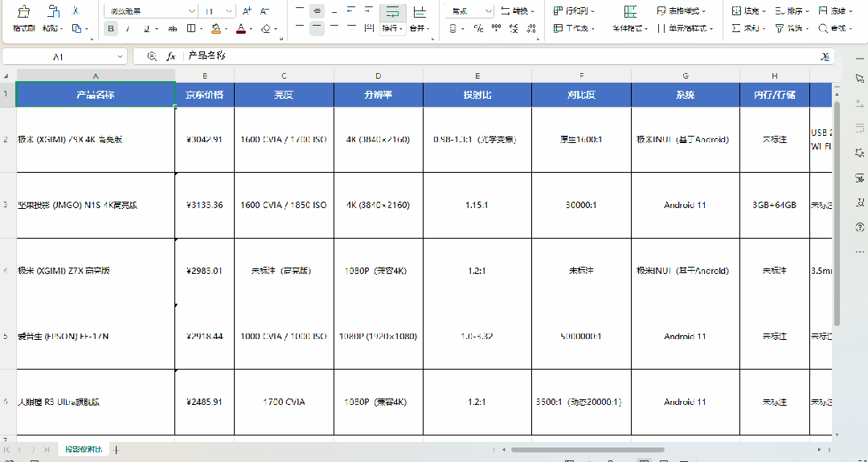Click the Conditional Formatting icon
The height and width of the screenshot is (462, 868).
pos(630,11)
